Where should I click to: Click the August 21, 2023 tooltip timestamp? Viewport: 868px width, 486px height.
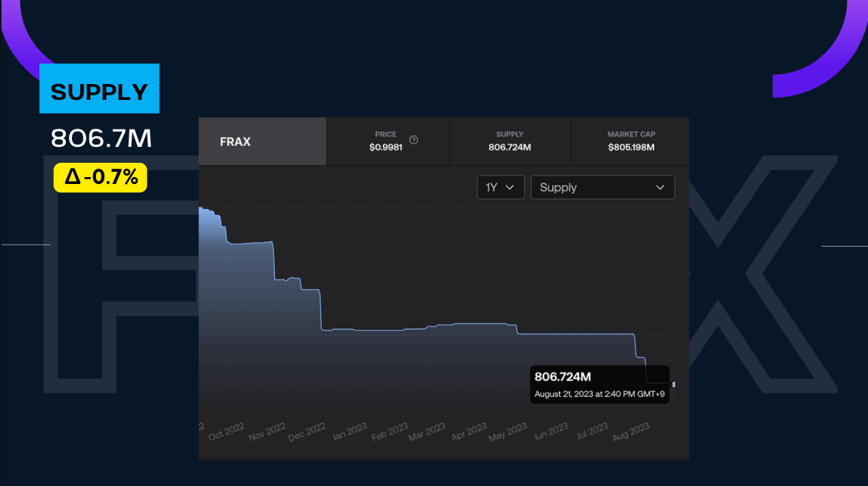(598, 394)
